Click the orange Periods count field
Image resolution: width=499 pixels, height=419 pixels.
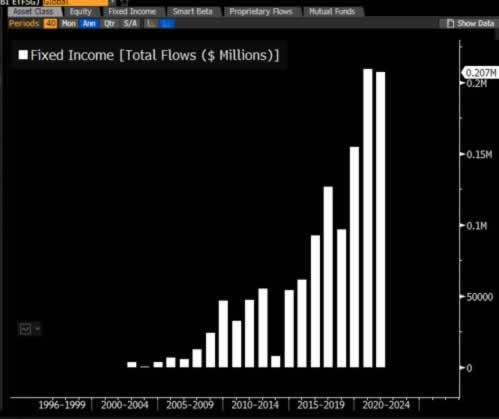[x=50, y=23]
